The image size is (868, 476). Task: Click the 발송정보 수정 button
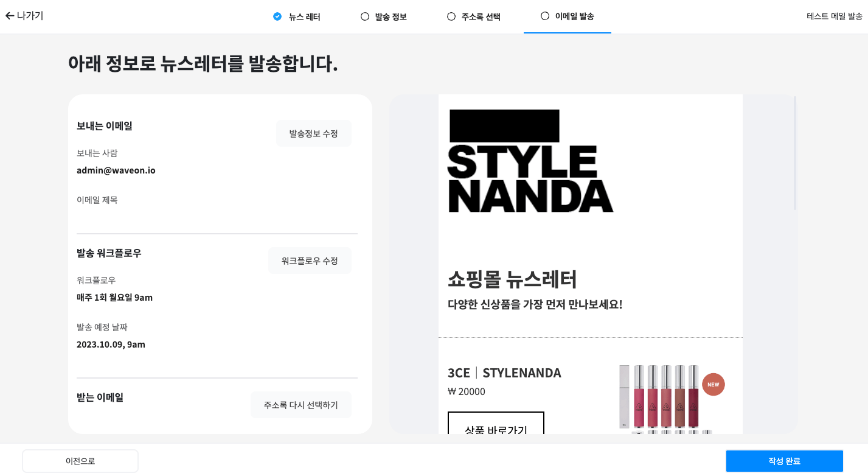pyautogui.click(x=314, y=133)
